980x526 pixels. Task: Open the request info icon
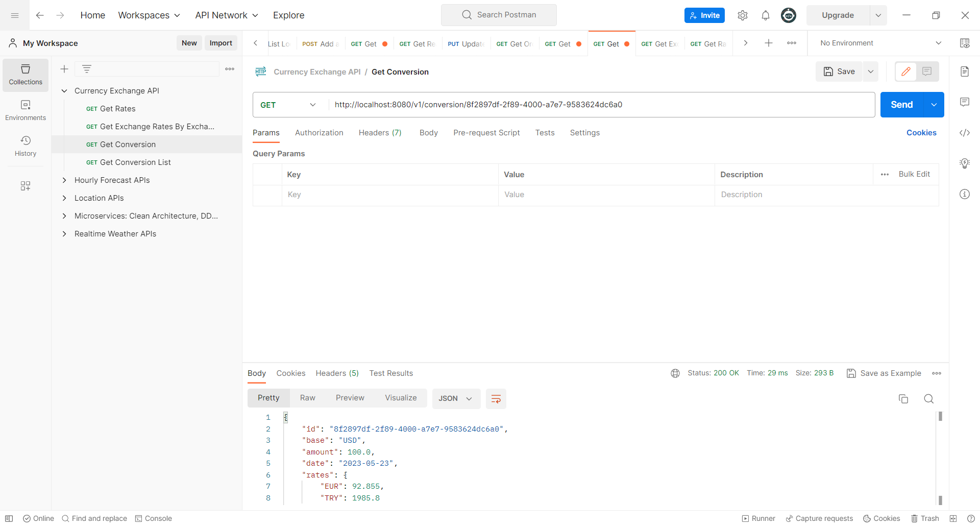click(965, 194)
